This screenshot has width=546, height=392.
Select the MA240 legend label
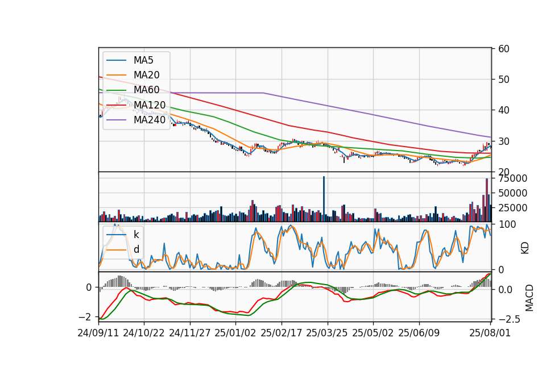click(x=150, y=120)
